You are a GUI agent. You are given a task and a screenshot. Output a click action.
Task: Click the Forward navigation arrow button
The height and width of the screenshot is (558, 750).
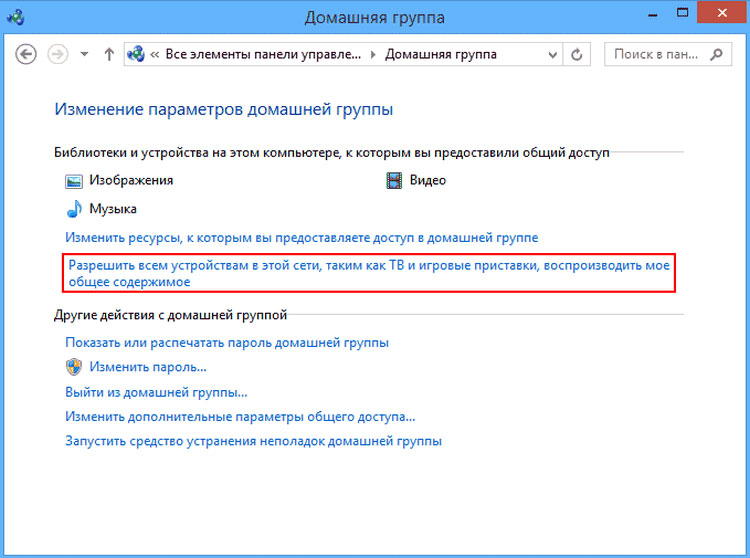(58, 54)
